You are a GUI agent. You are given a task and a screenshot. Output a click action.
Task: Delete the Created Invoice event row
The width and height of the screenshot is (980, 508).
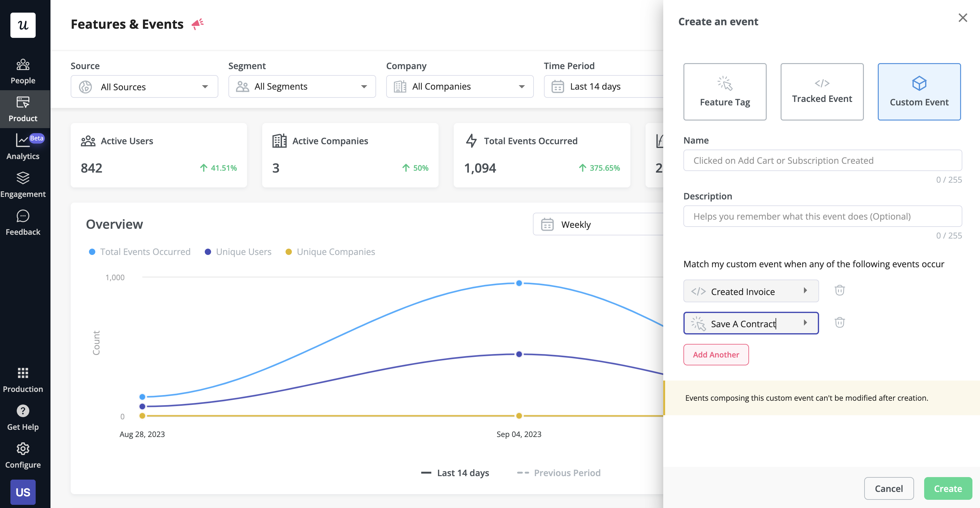click(839, 290)
